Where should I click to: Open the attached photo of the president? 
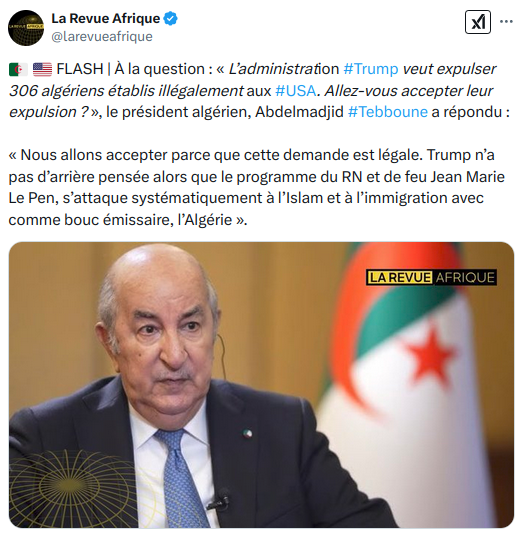(261, 385)
